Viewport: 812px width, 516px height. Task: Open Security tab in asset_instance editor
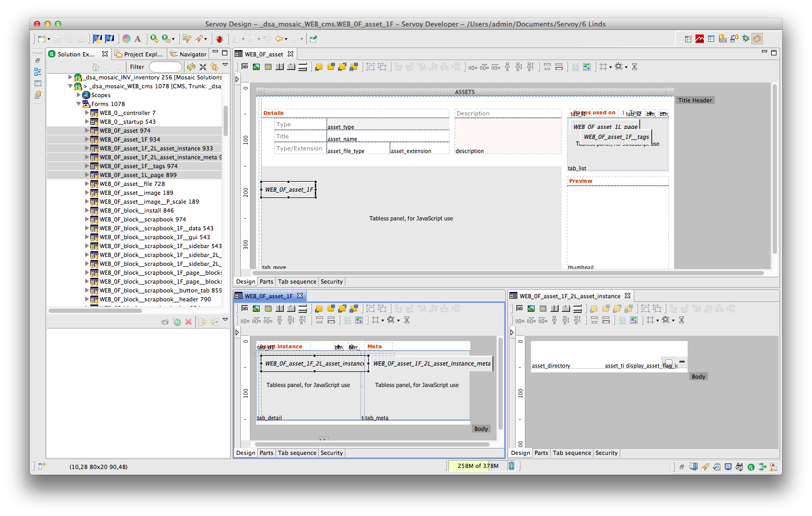point(607,453)
